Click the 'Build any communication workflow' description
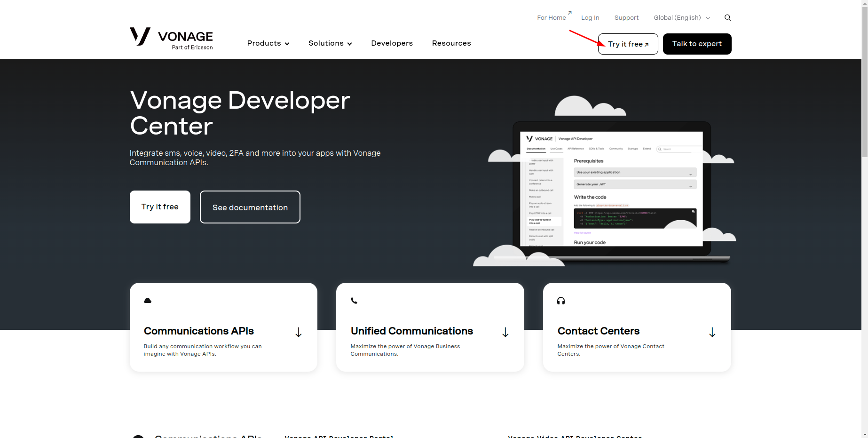 click(x=203, y=350)
